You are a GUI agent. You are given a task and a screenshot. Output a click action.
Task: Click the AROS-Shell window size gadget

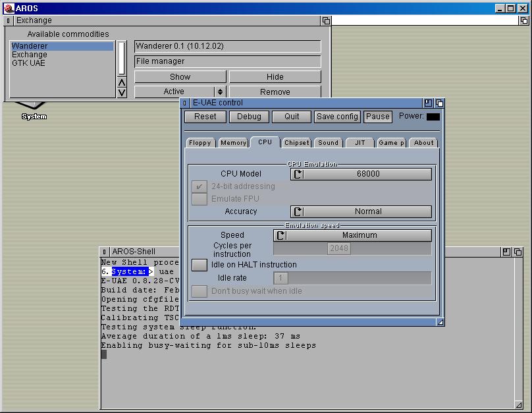click(518, 404)
